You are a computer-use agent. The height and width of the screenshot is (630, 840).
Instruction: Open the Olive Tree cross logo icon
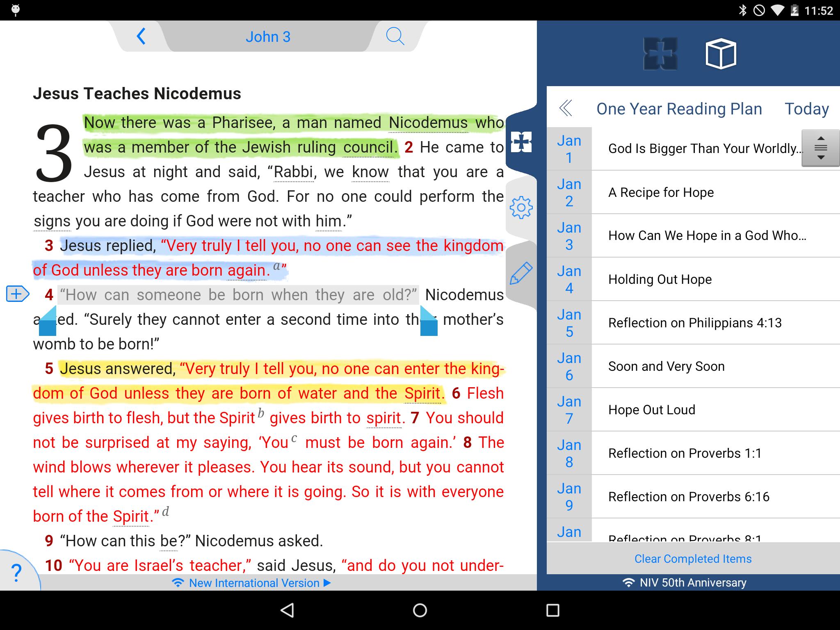coord(660,54)
